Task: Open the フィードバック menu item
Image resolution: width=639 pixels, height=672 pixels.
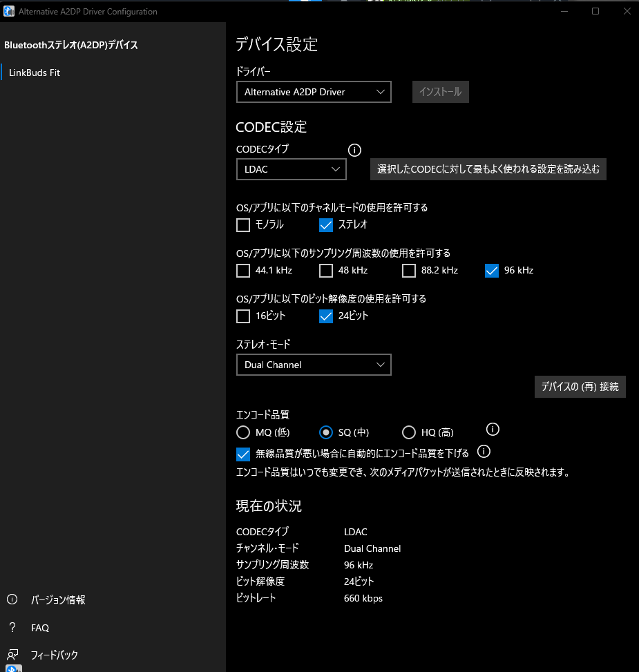Action: point(55,655)
